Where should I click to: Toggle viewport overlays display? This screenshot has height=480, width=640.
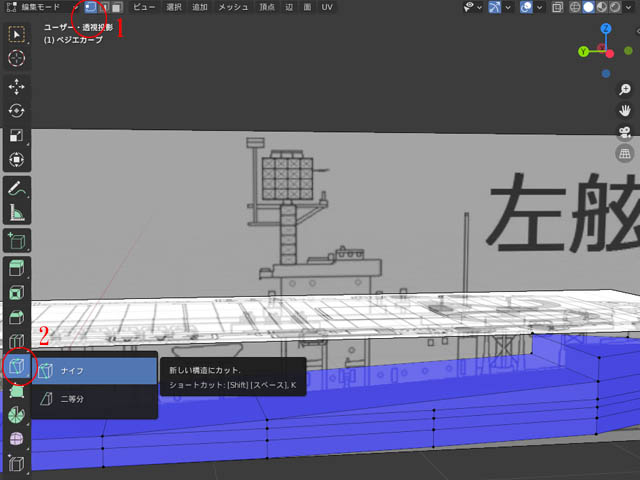(x=526, y=7)
